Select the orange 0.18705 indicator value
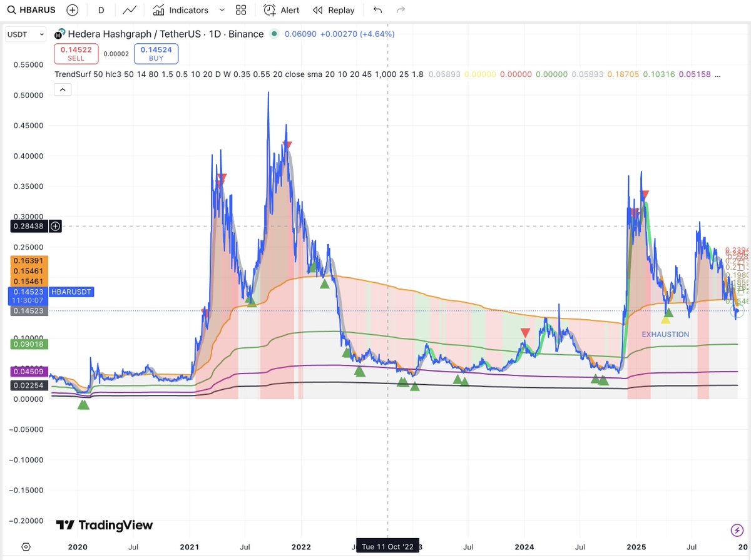Screen dimensions: 751x560 tap(623, 74)
